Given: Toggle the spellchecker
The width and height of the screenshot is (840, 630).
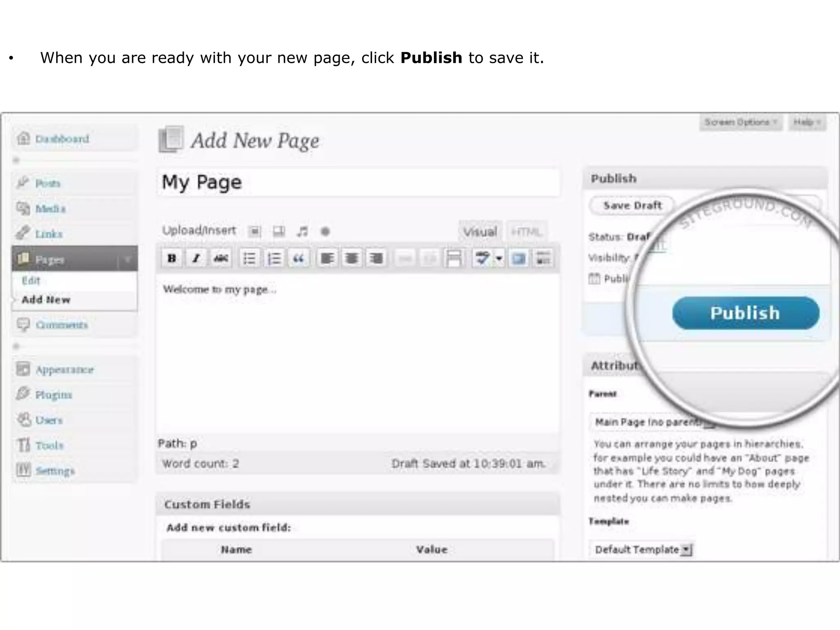Looking at the screenshot, I should [x=482, y=258].
